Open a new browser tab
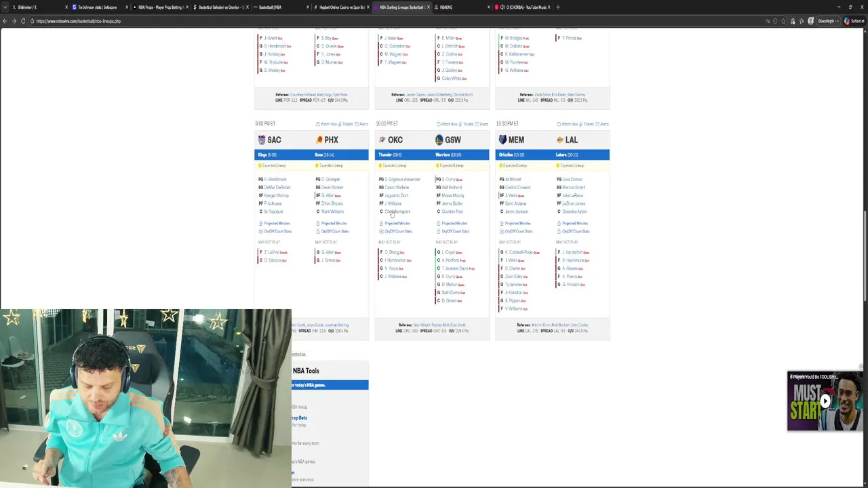 point(558,7)
